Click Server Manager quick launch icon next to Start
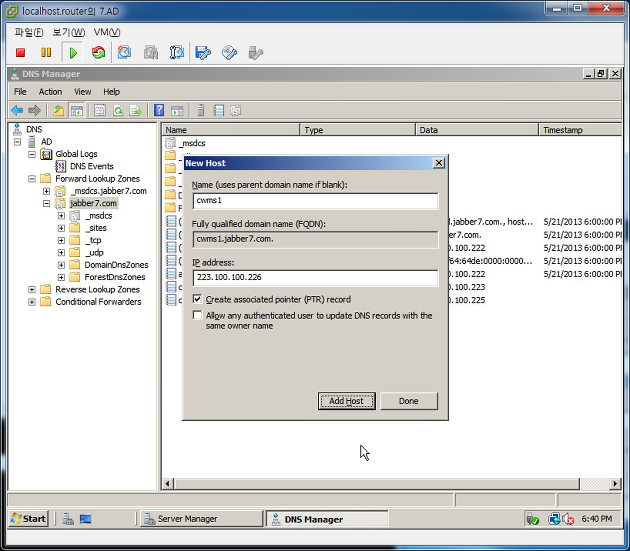Screen dimensions: 630x551 68,519
